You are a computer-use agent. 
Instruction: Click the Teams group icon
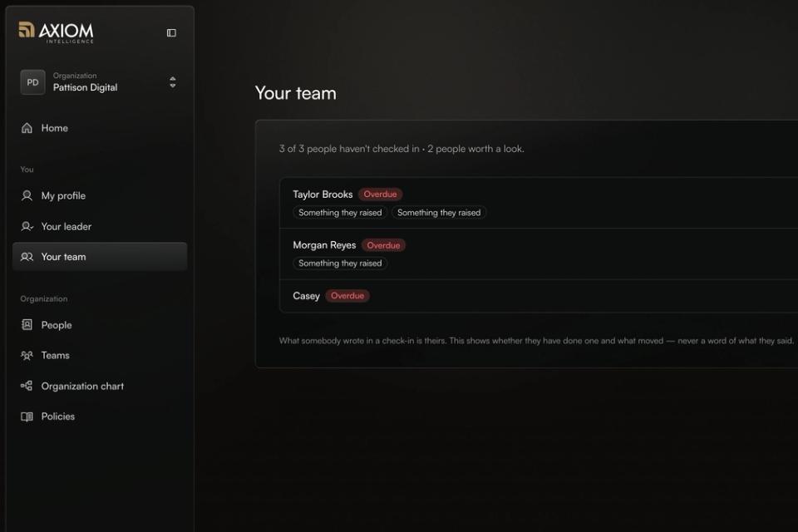tap(27, 355)
